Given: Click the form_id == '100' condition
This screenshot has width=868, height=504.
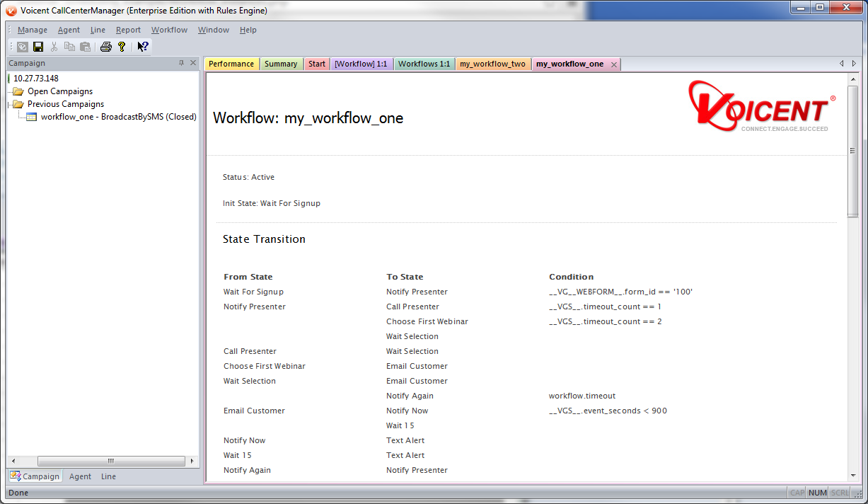Looking at the screenshot, I should tap(620, 292).
